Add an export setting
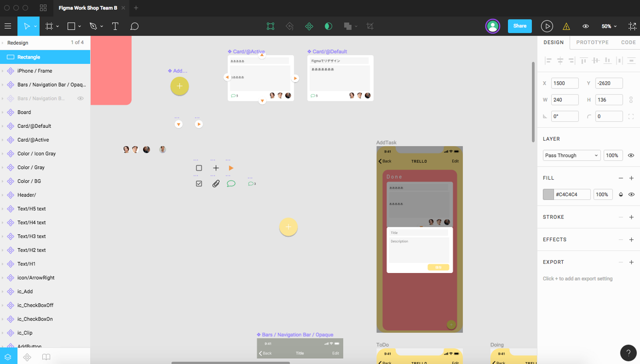The image size is (640, 364). coord(631,262)
